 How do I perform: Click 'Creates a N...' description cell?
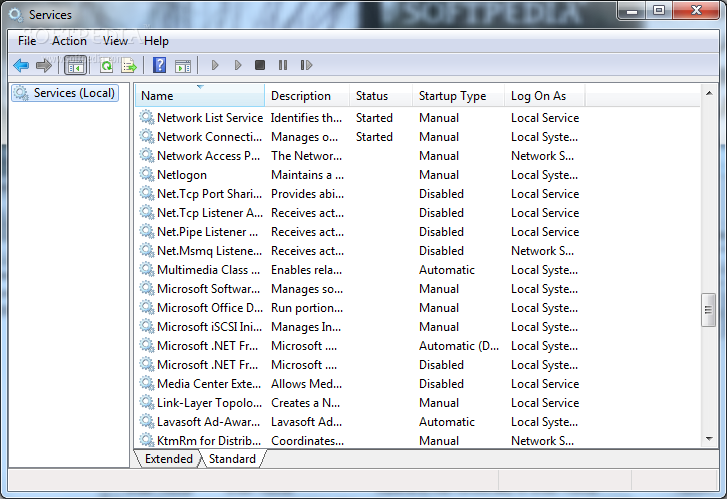coord(305,403)
